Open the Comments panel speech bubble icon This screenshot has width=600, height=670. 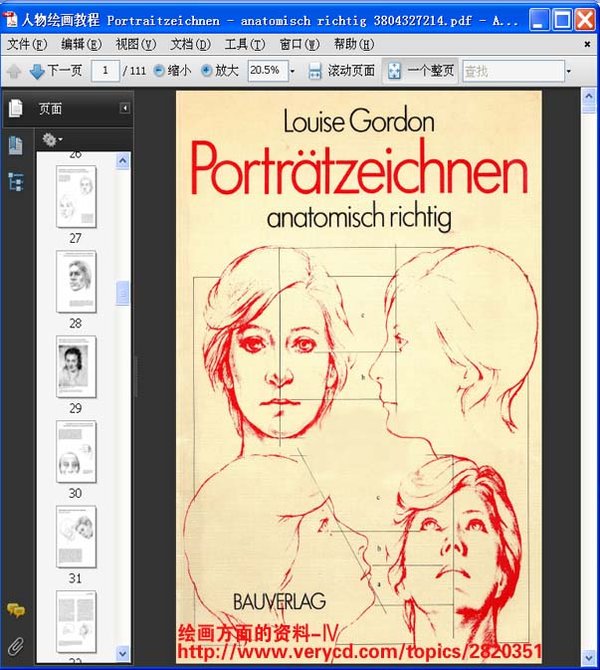(x=16, y=610)
